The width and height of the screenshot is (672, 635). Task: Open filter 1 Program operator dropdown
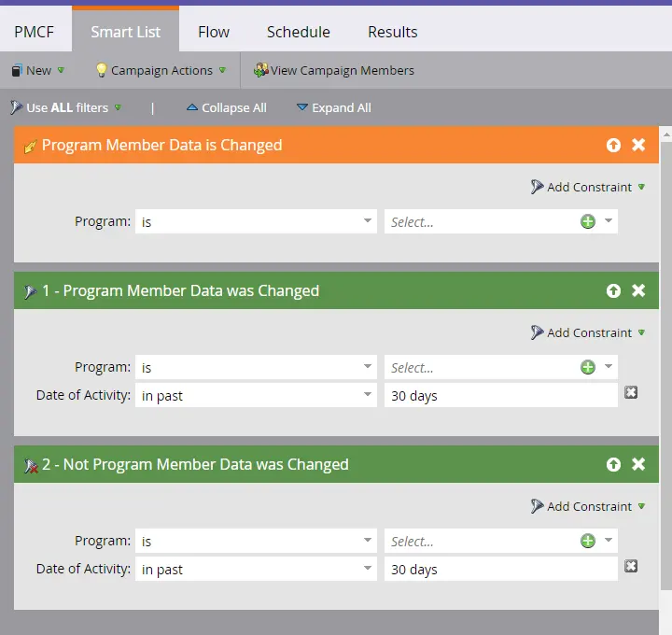256,367
